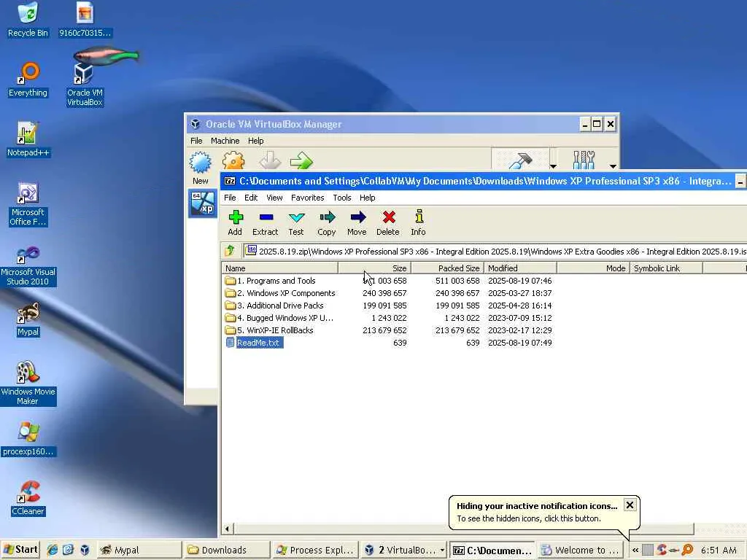Switch to the Downloads taskbar button

coord(227,550)
